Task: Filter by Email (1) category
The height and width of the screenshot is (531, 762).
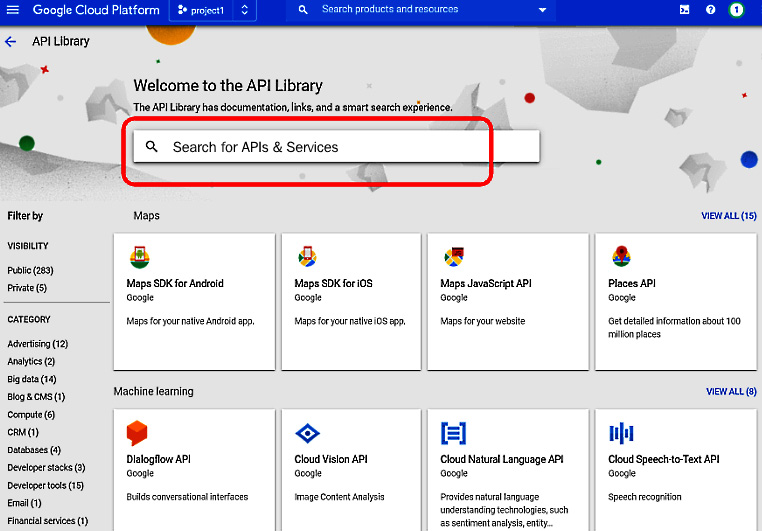Action: [x=24, y=503]
